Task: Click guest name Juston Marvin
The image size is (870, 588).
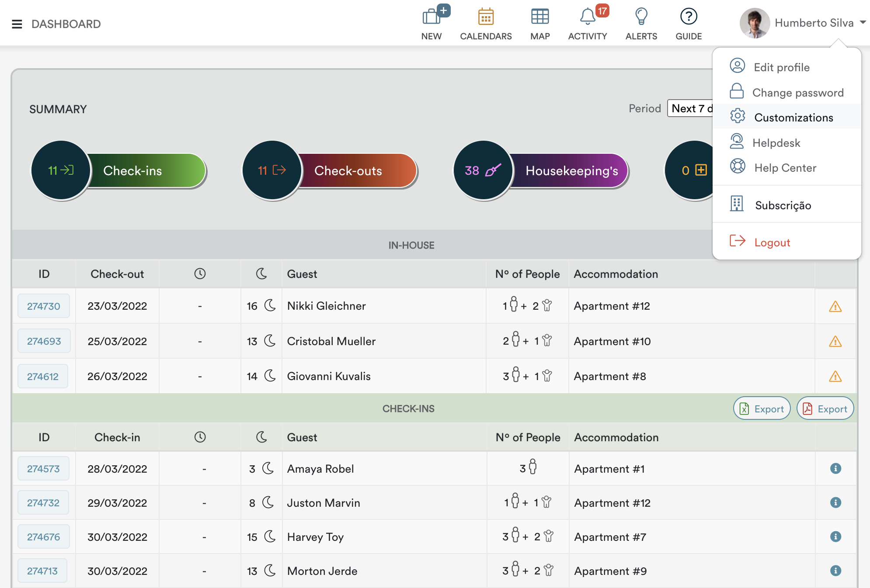Action: click(x=324, y=503)
